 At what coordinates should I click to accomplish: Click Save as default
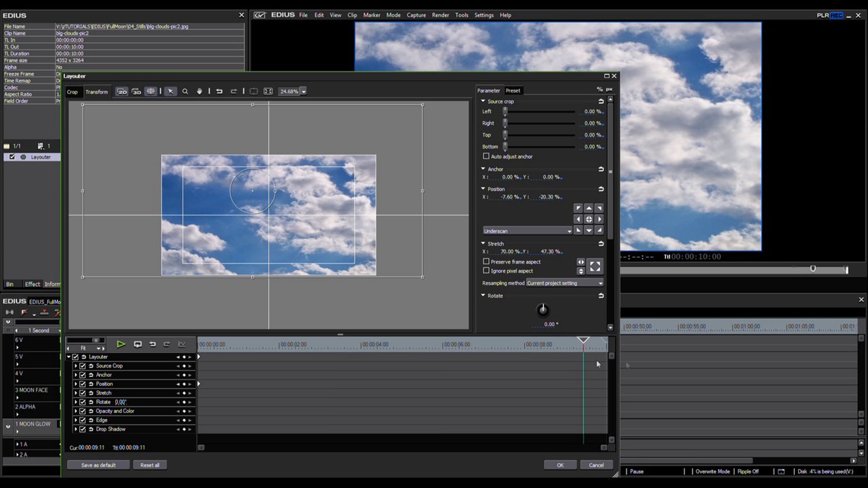(98, 465)
